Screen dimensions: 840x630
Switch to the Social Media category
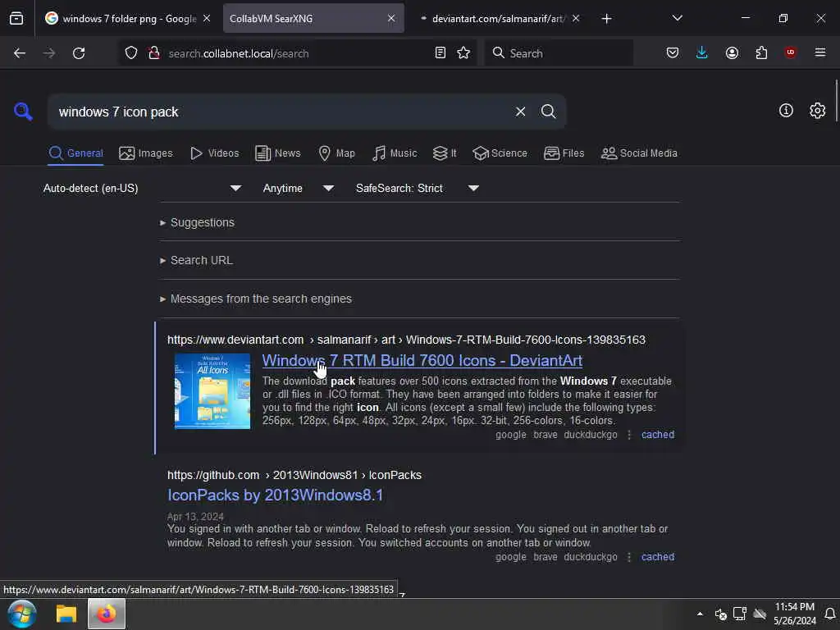pyautogui.click(x=639, y=153)
